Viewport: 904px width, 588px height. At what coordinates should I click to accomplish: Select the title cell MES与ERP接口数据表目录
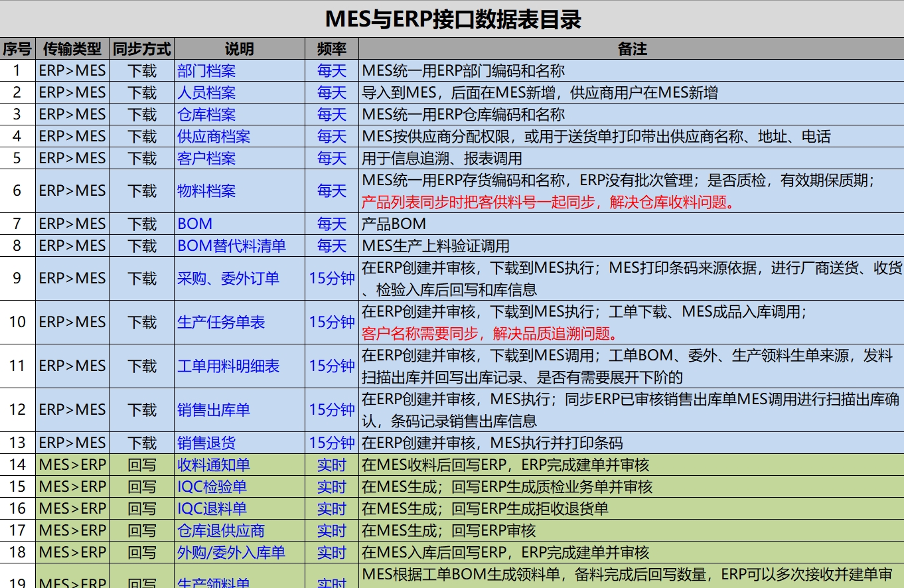(x=452, y=19)
